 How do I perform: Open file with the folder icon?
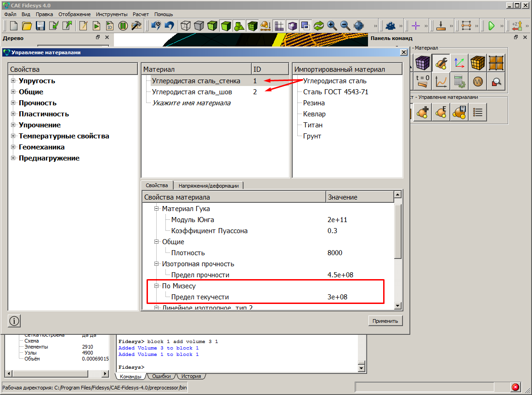(x=27, y=26)
